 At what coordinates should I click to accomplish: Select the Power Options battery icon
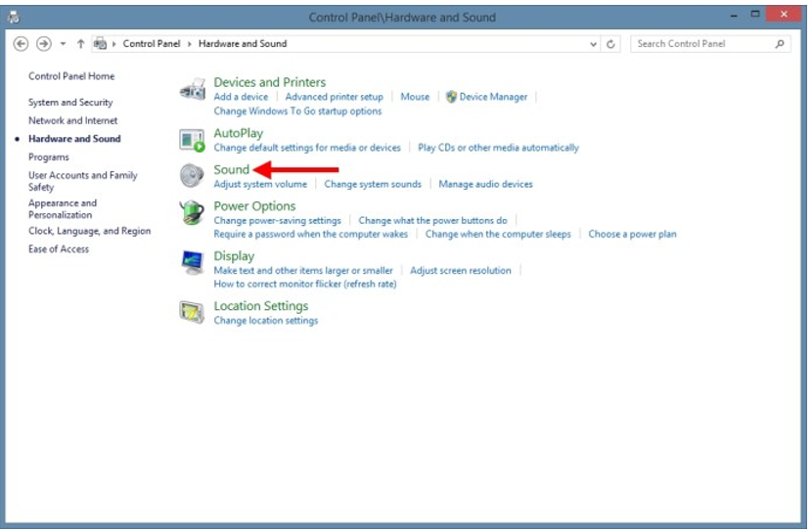coord(193,212)
